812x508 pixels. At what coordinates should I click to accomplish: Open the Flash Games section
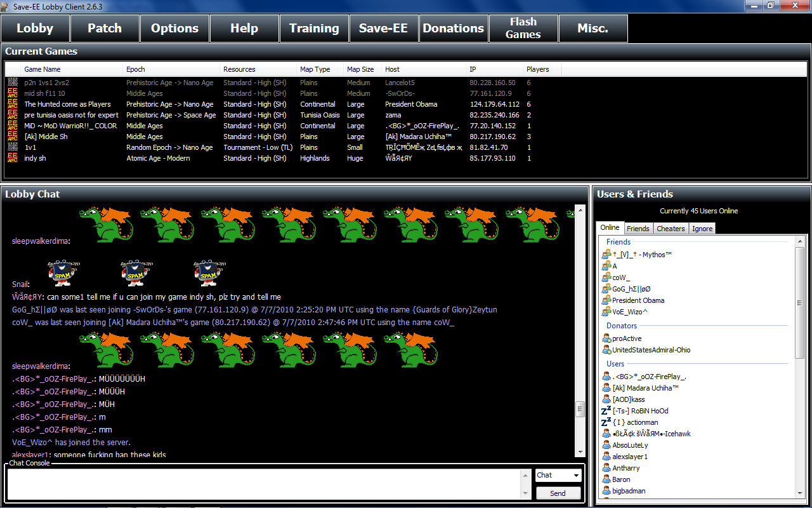[x=523, y=29]
